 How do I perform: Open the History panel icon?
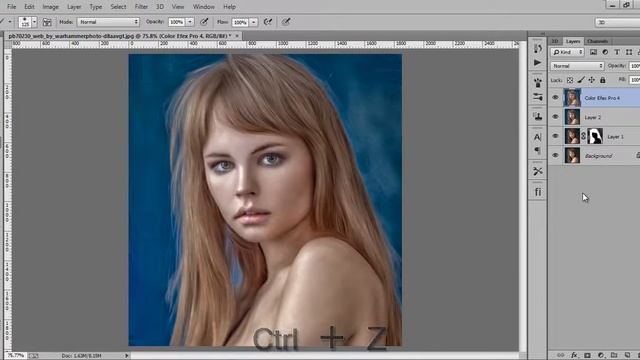pyautogui.click(x=538, y=48)
